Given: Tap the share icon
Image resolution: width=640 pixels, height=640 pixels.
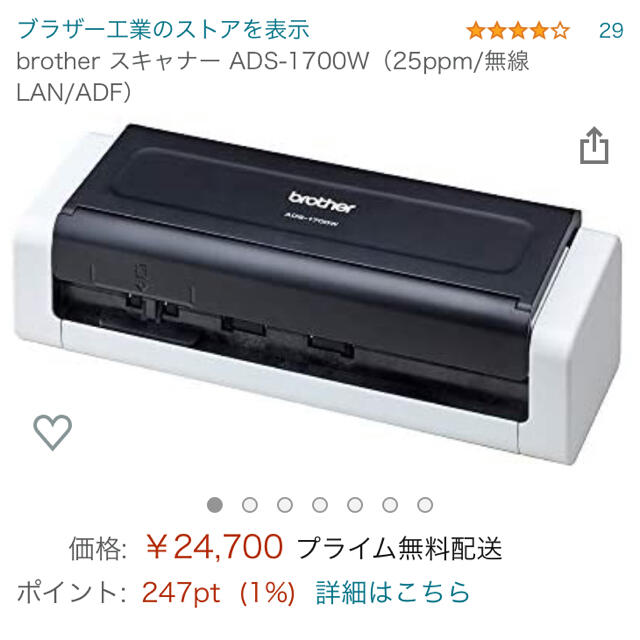Looking at the screenshot, I should click(594, 146).
